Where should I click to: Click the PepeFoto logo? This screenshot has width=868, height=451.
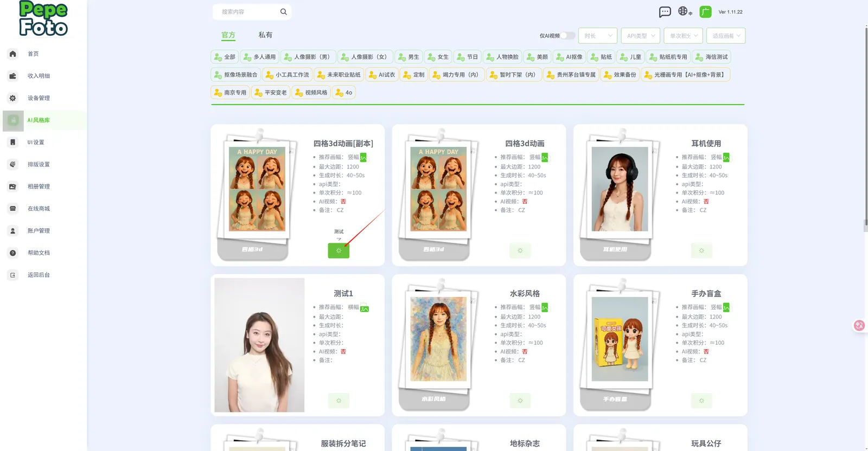click(x=43, y=18)
